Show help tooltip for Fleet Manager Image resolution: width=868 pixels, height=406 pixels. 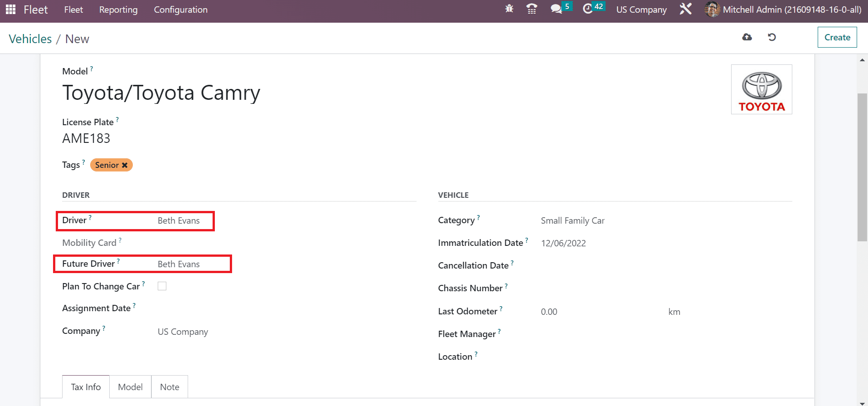(x=499, y=331)
